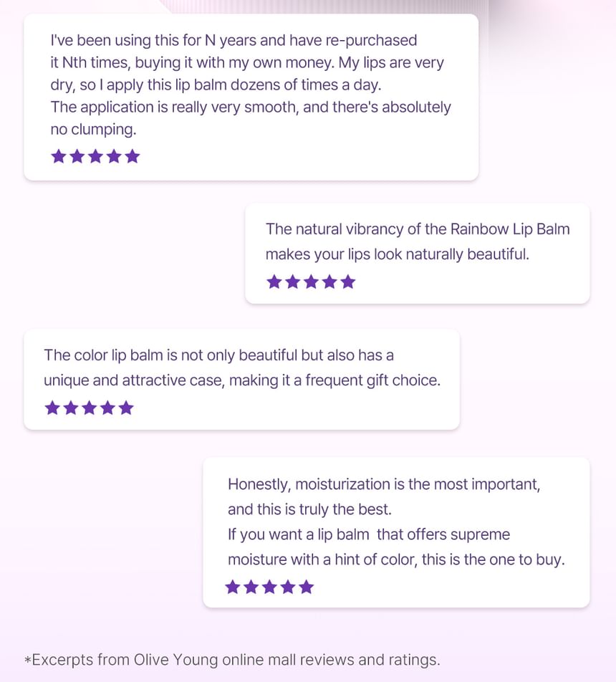Click first star in Rainbow Lip Balm review

coord(274,282)
